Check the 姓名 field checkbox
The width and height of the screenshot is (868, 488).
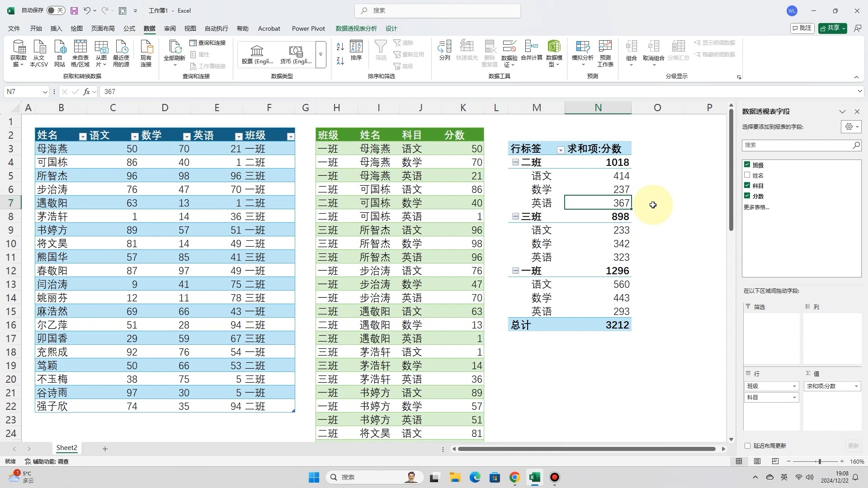tap(747, 175)
